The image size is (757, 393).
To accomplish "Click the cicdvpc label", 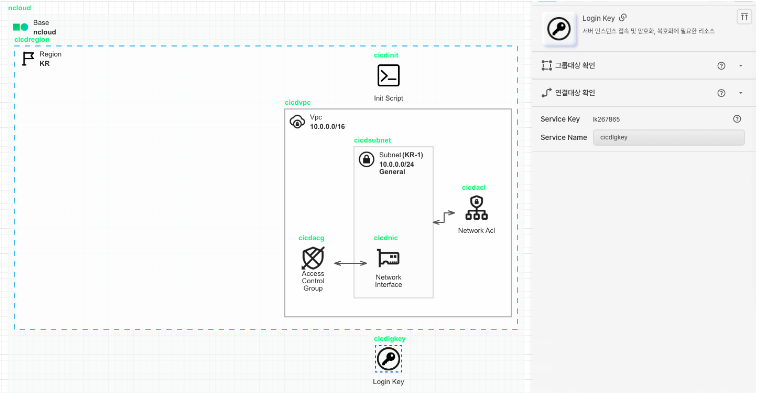I will click(297, 102).
